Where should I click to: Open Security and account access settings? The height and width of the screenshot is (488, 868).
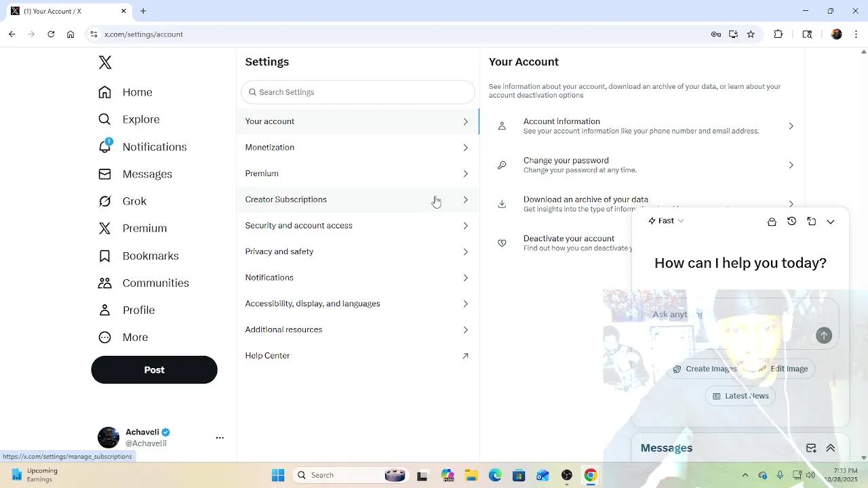(357, 226)
